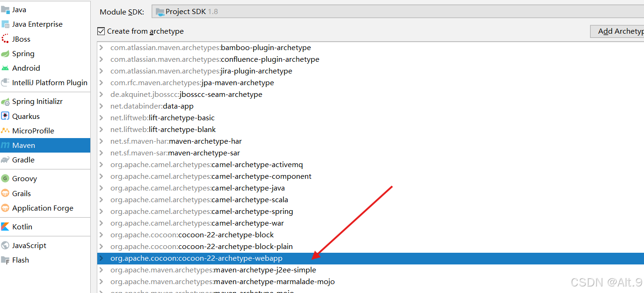Select the camel-archetype-scala archetype
The image size is (644, 293).
pyautogui.click(x=370, y=200)
